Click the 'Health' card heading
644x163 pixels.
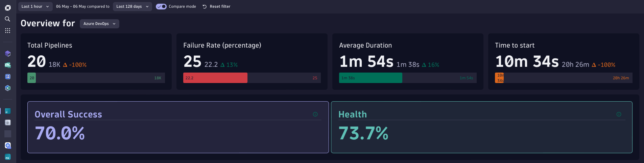[353, 114]
